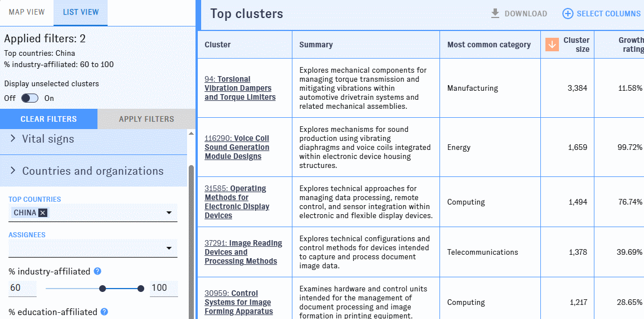
Task: Click the filter panel vertical scrollbar
Action: (190, 242)
